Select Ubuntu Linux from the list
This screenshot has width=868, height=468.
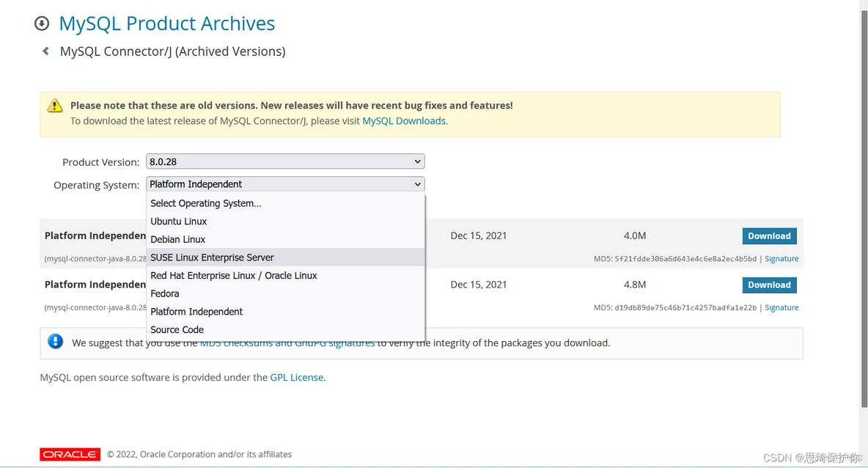[x=286, y=221]
